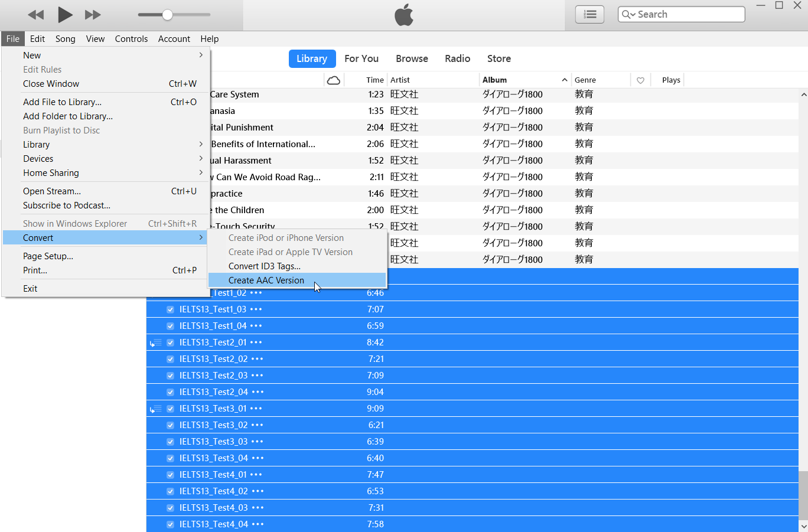Viewport: 808px width, 532px height.
Task: Open more options dots for IELTS13_Test2_01
Action: [256, 342]
